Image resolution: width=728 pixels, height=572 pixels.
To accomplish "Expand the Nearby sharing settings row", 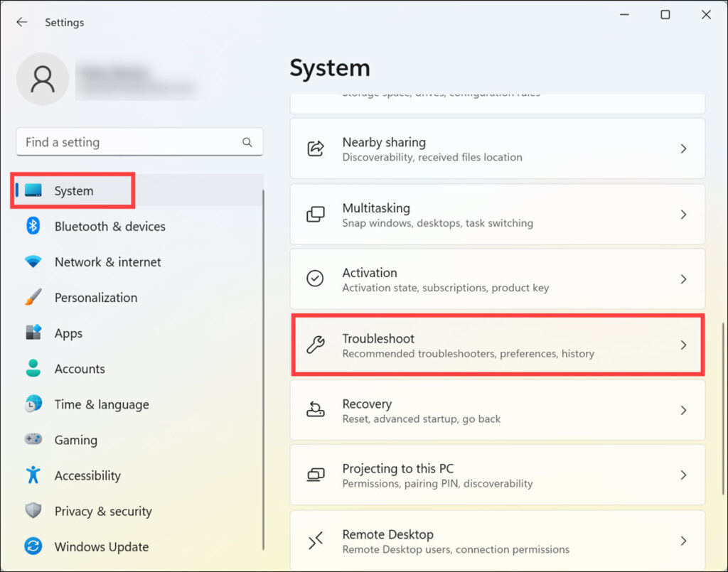I will pyautogui.click(x=683, y=149).
